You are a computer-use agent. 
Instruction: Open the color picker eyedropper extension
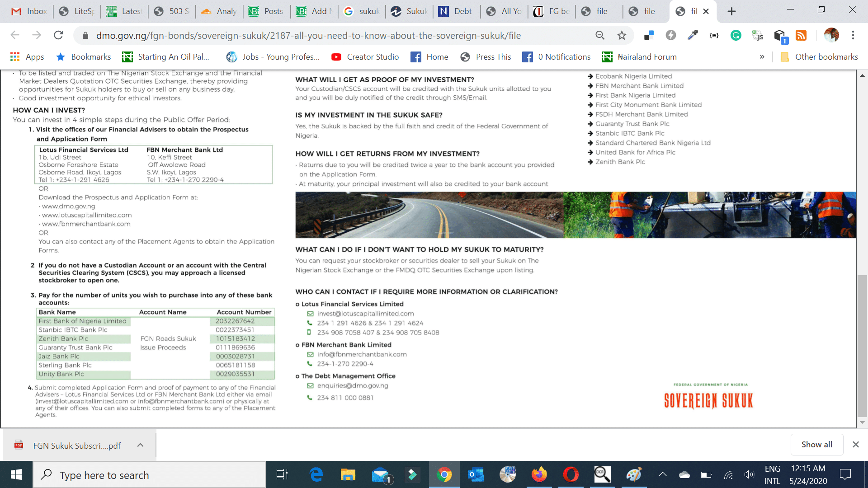tap(693, 35)
